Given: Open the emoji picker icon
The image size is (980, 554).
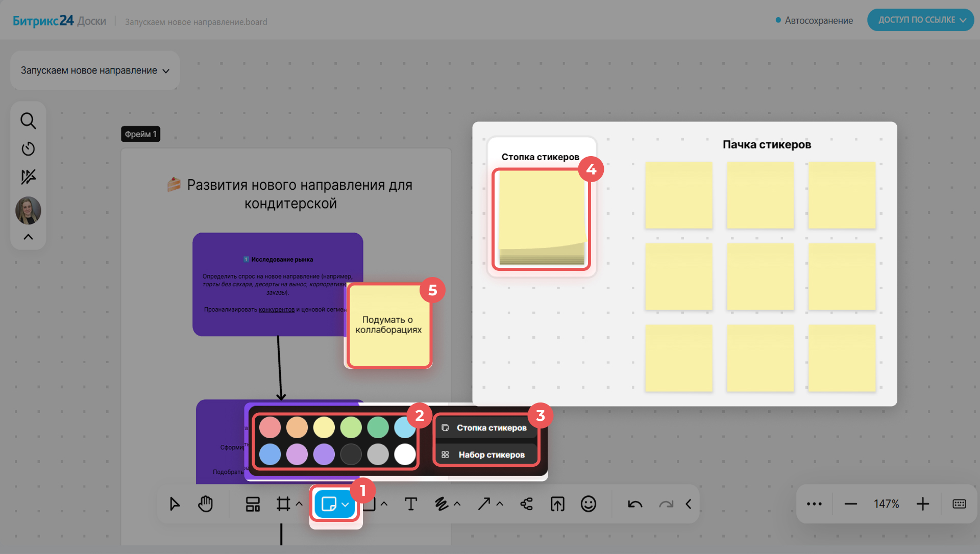Looking at the screenshot, I should [588, 504].
